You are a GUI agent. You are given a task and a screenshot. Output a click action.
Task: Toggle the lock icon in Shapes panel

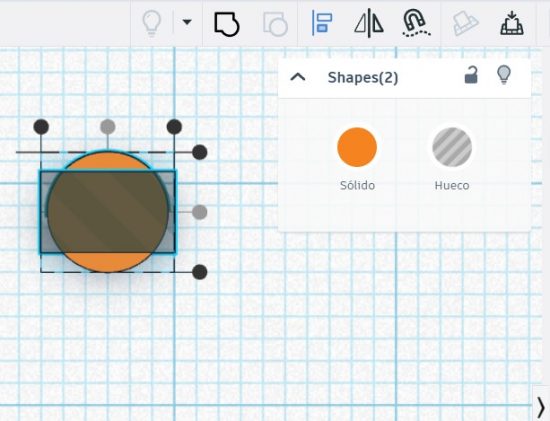point(471,75)
